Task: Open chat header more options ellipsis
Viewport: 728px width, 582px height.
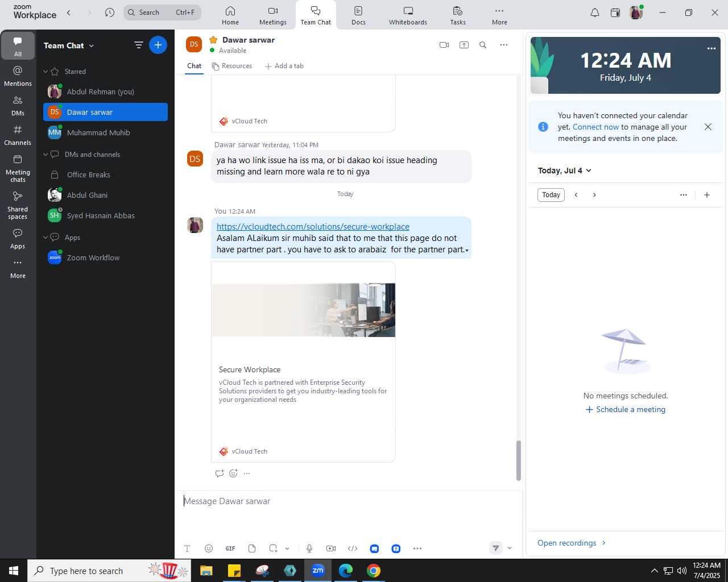Action: point(503,45)
